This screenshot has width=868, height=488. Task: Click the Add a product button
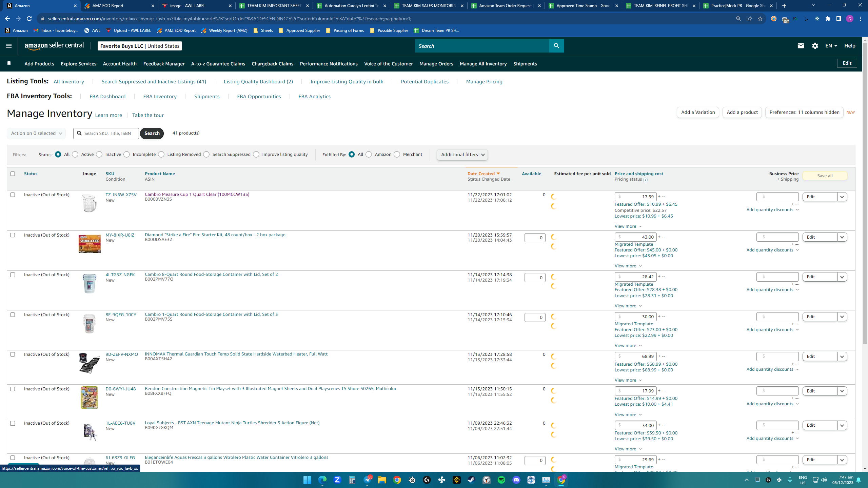(742, 112)
